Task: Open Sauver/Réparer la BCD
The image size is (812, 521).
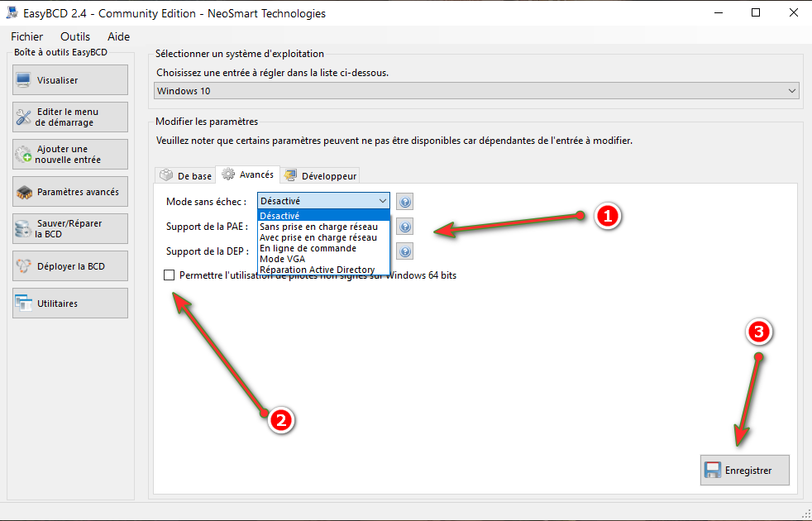Action: (70, 229)
